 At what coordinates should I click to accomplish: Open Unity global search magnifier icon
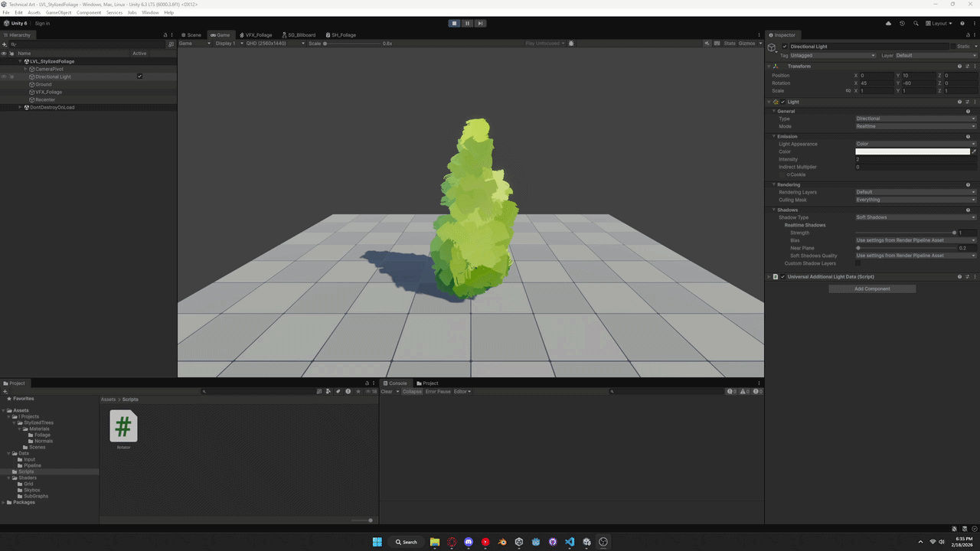[x=916, y=23]
